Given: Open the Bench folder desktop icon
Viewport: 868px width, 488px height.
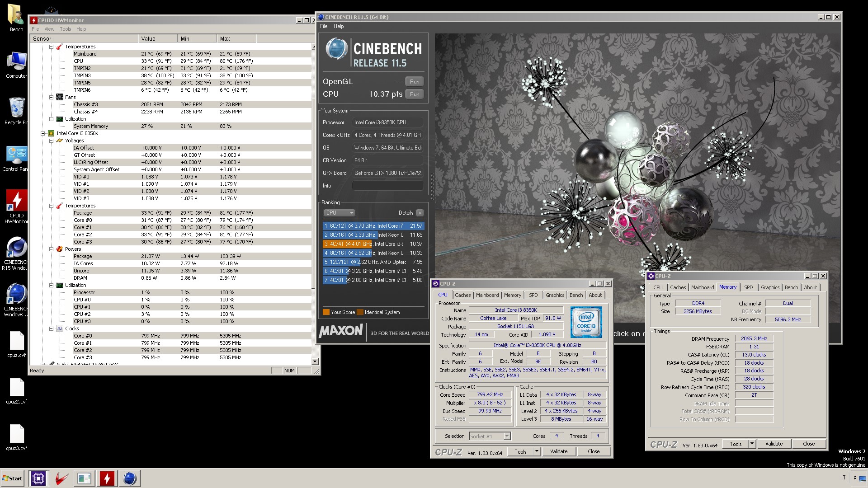Looking at the screenshot, I should 16,18.
